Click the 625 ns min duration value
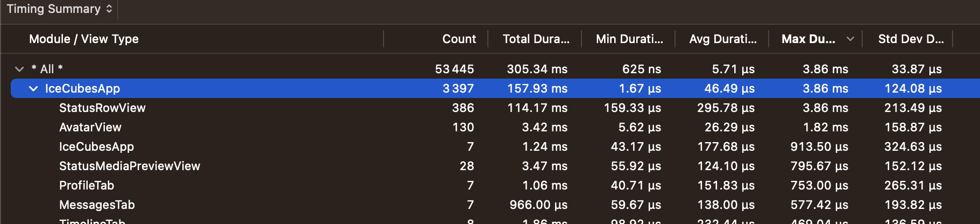This screenshot has height=224, width=980. coord(641,69)
